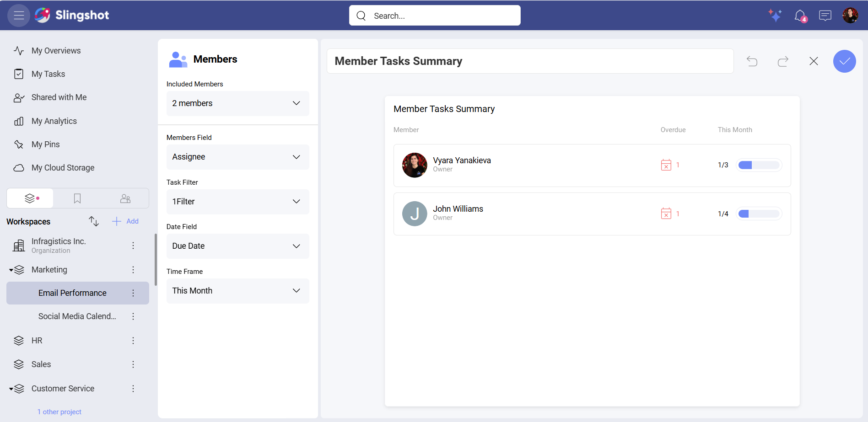This screenshot has width=868, height=422.
Task: Open the 1 other project link
Action: pyautogui.click(x=59, y=411)
